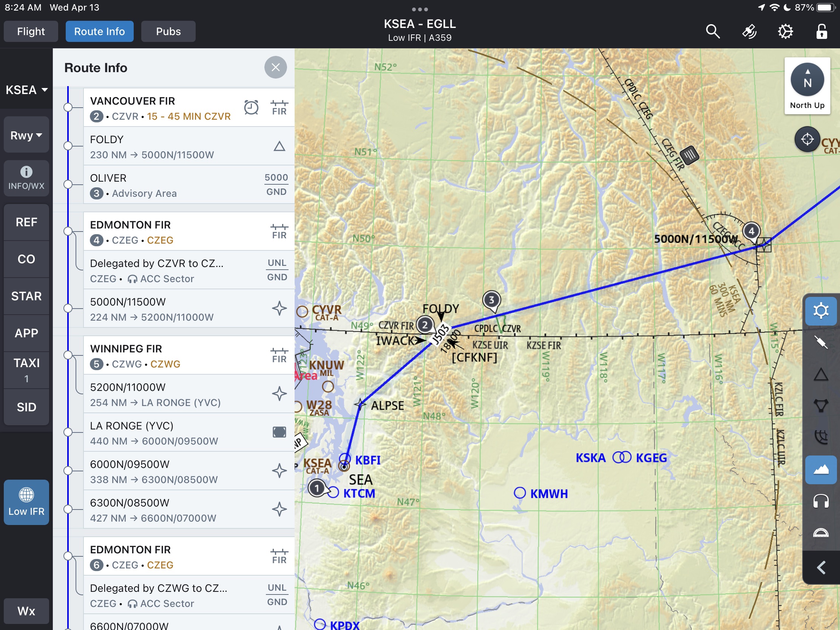
Task: Tap the lock icon in the toolbar
Action: (x=822, y=31)
